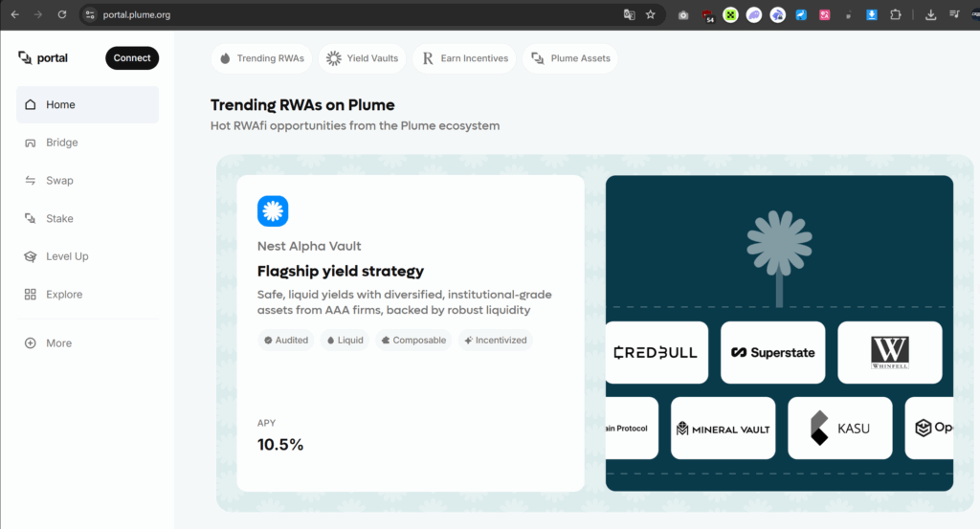Click the Composable tag
Image resolution: width=980 pixels, height=529 pixels.
tap(413, 341)
